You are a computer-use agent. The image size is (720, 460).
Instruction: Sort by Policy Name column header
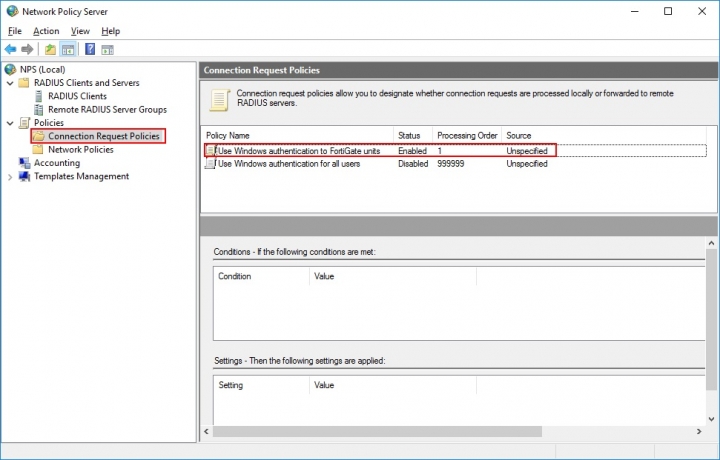tap(298, 135)
